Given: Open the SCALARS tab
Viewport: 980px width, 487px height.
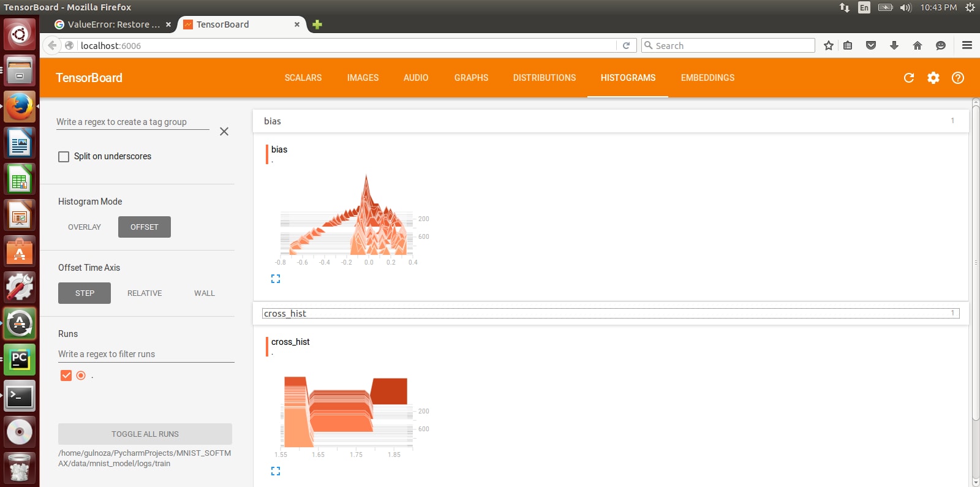Looking at the screenshot, I should 303,78.
